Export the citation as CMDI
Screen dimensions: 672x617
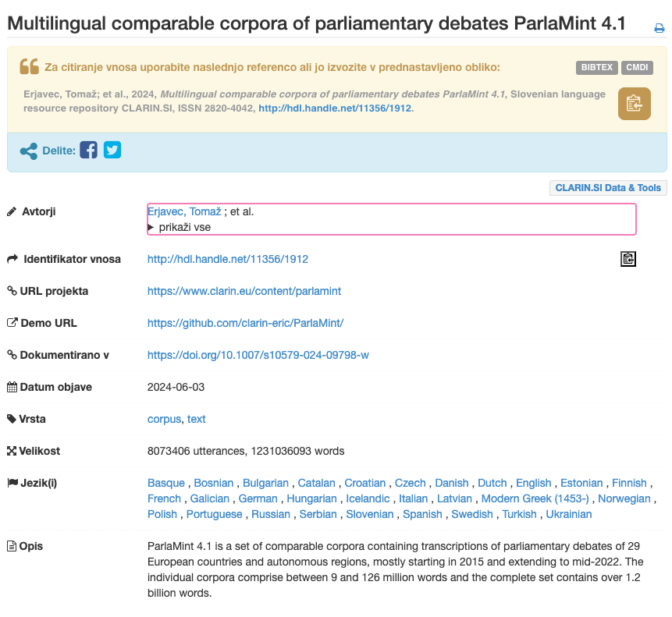point(637,68)
